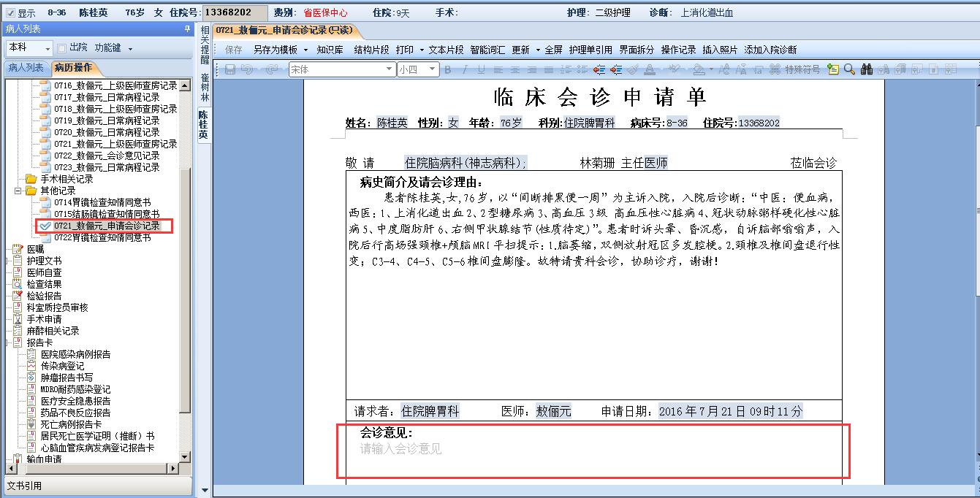
Task: Click the magnifying glass search icon
Action: coord(849,69)
